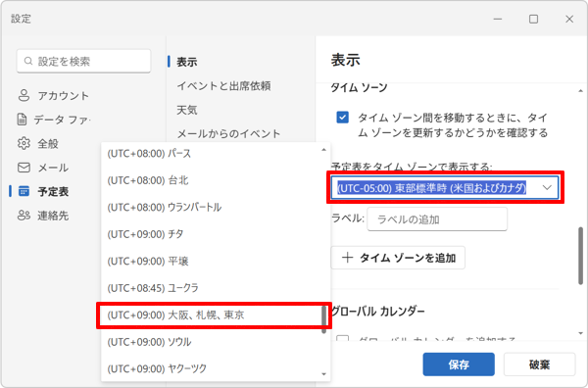Click the 連絡先 people icon
Screen dimensions: 588x388
pos(24,216)
